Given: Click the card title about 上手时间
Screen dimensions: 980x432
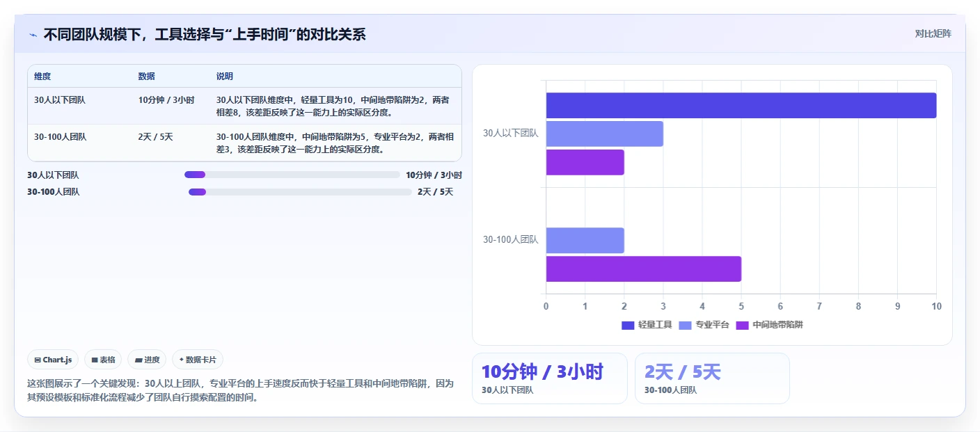Looking at the screenshot, I should (205, 34).
